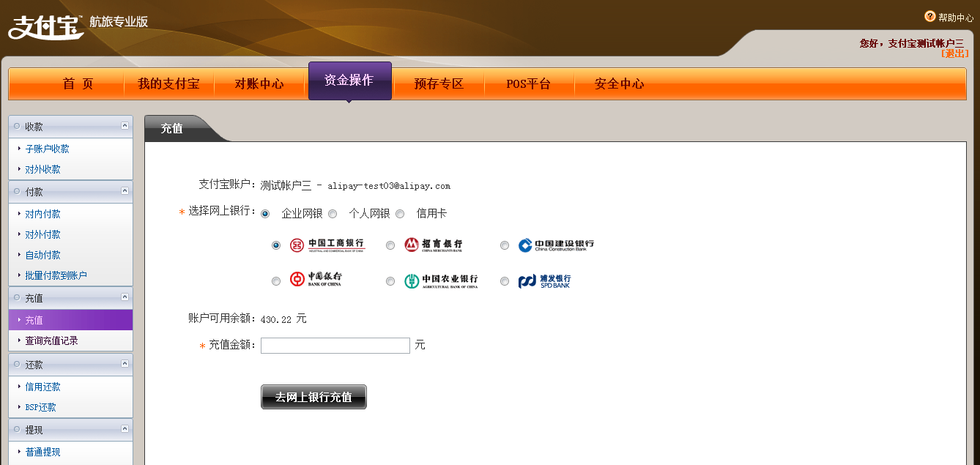Open 查询充值记录 in the sidebar
980x465 pixels.
(51, 341)
